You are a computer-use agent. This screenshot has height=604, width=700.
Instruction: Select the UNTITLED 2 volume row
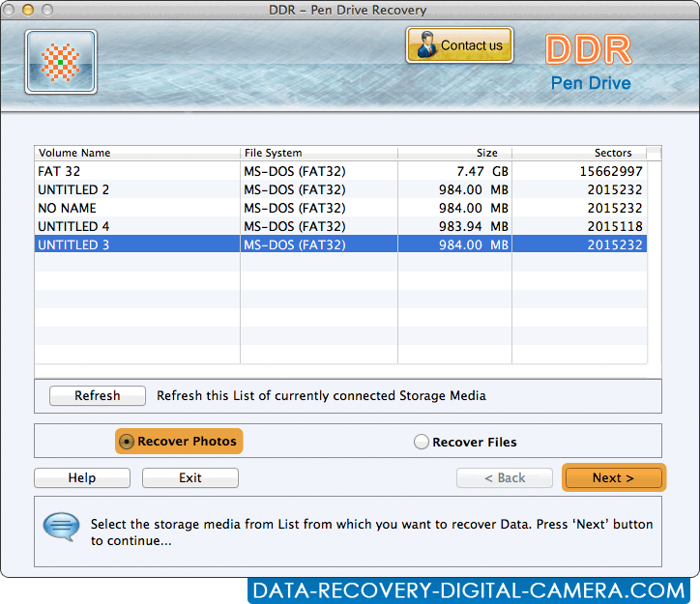click(x=340, y=189)
